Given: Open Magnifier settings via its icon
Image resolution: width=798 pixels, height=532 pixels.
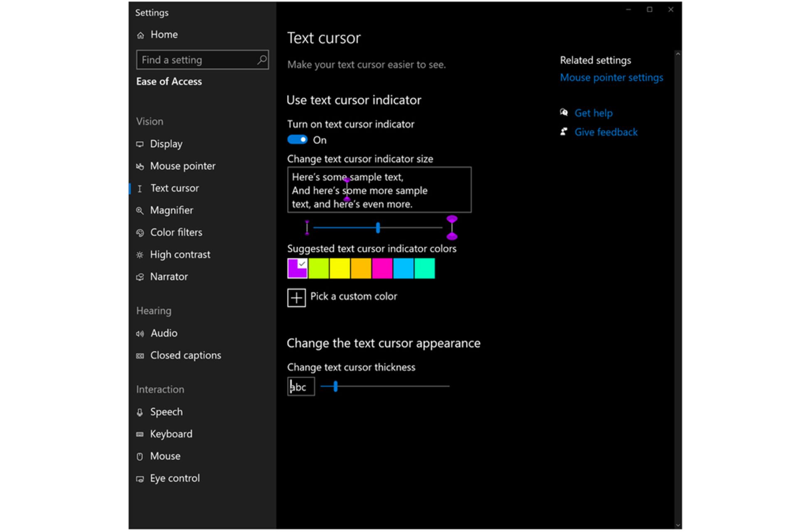Looking at the screenshot, I should coord(140,211).
